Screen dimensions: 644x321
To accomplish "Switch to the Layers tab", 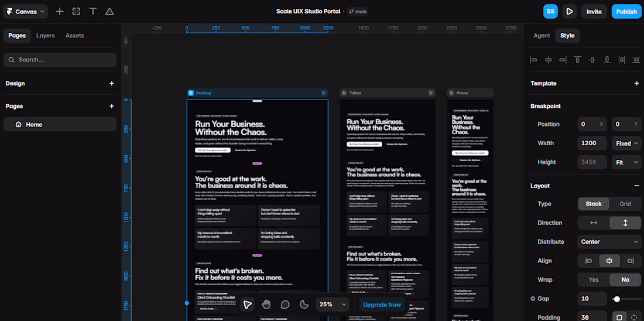I will (x=45, y=35).
